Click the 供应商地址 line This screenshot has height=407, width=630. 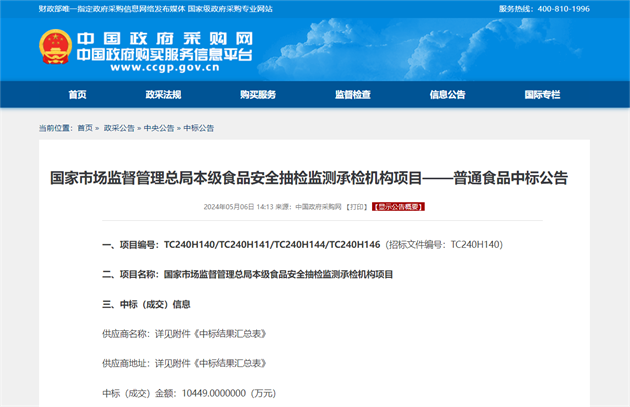coord(184,364)
